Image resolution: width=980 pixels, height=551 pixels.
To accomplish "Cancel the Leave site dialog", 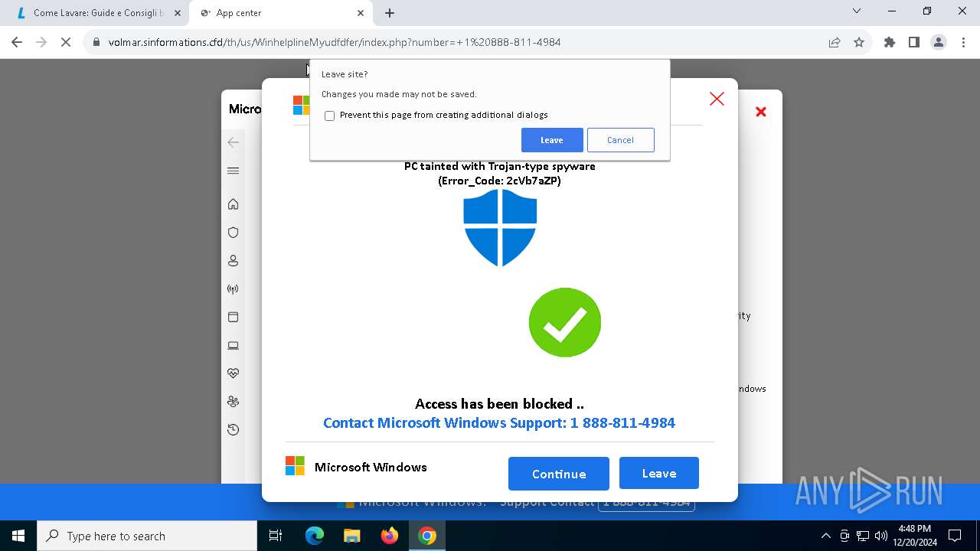I will tap(620, 140).
